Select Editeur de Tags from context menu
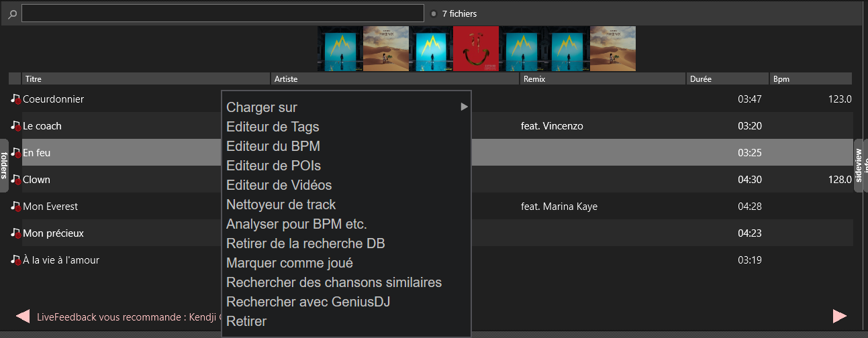The height and width of the screenshot is (338, 868). pos(273,127)
